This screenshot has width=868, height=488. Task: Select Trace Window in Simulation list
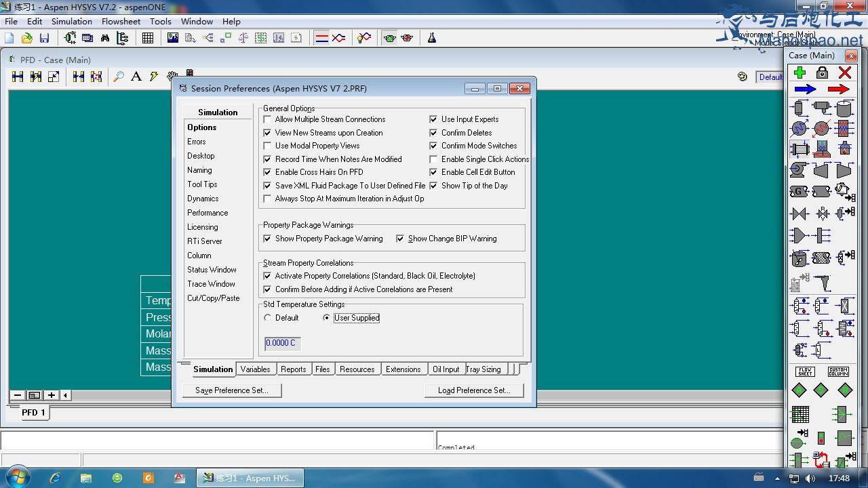[211, 284]
